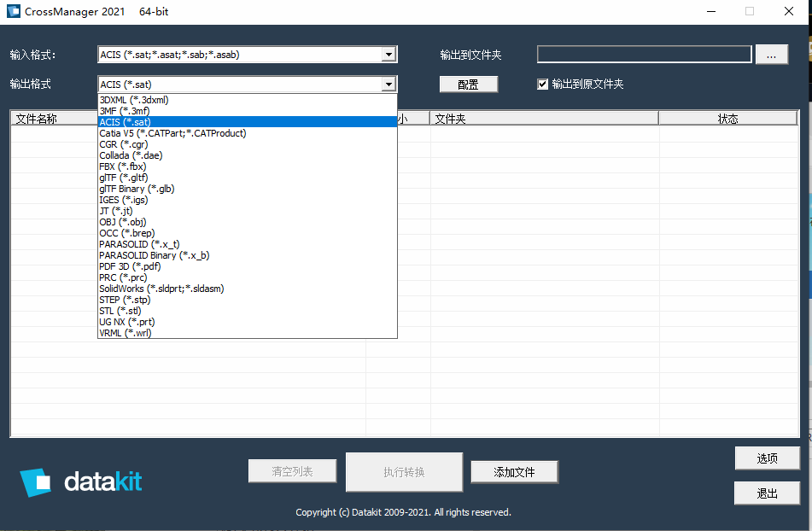Choose PARASOLID Binary (*.x_b) format

(x=248, y=255)
